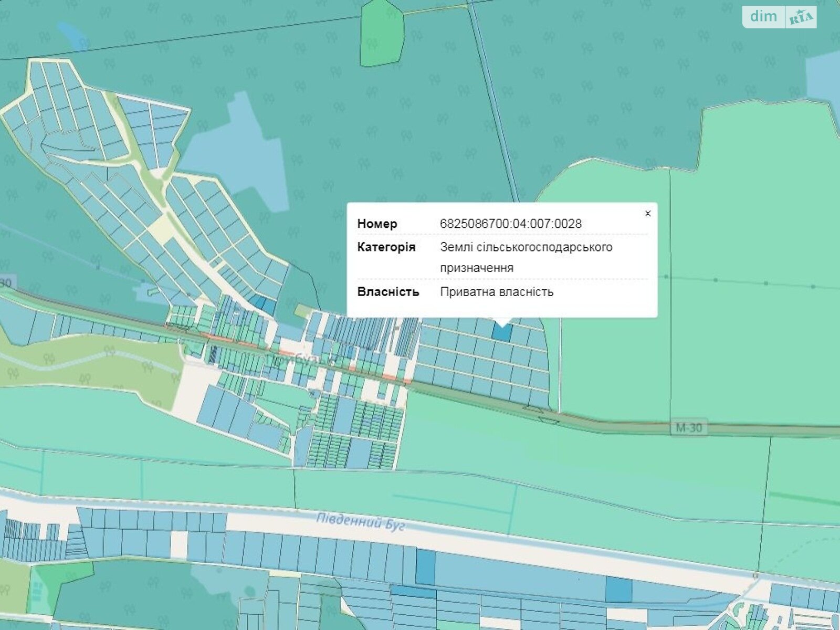Viewport: 840px width, 630px height.
Task: Click the RIA badge in the logo
Action: click(801, 17)
